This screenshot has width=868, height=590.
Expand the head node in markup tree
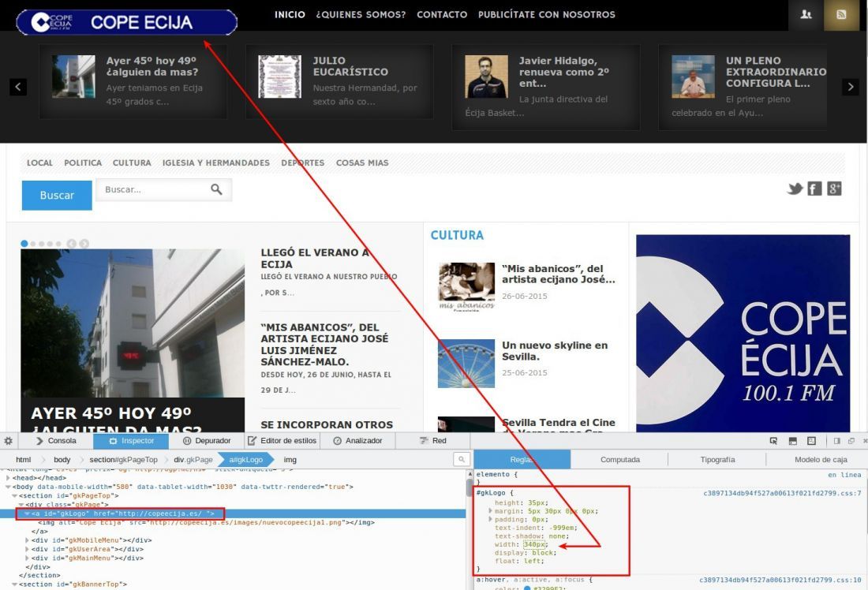pyautogui.click(x=9, y=478)
